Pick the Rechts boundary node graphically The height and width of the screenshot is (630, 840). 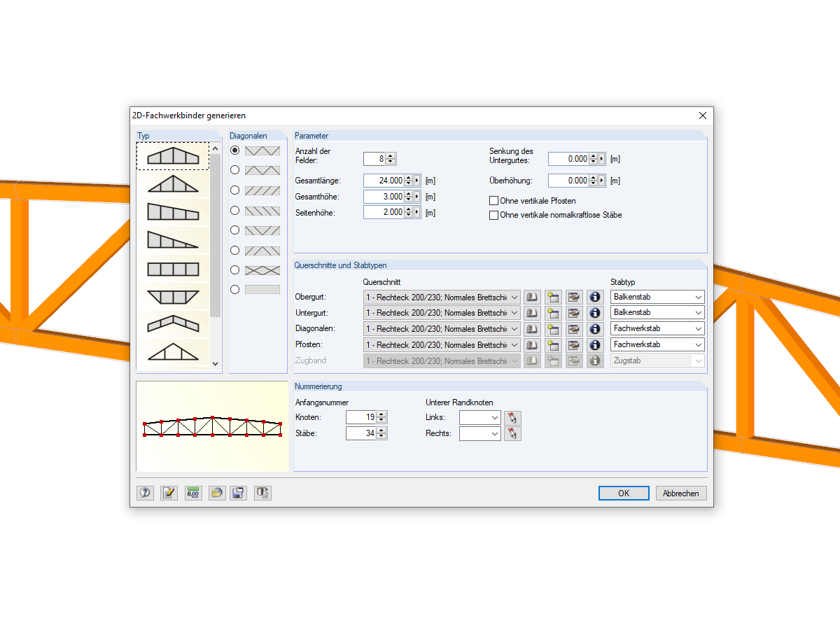coord(512,434)
